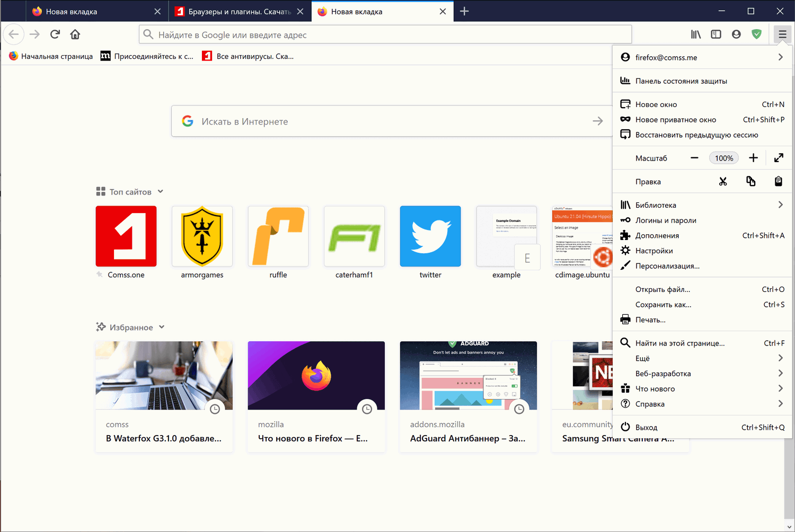Expand firefox@comss.me account submenu
Screen dimensions: 795x532
pos(781,57)
